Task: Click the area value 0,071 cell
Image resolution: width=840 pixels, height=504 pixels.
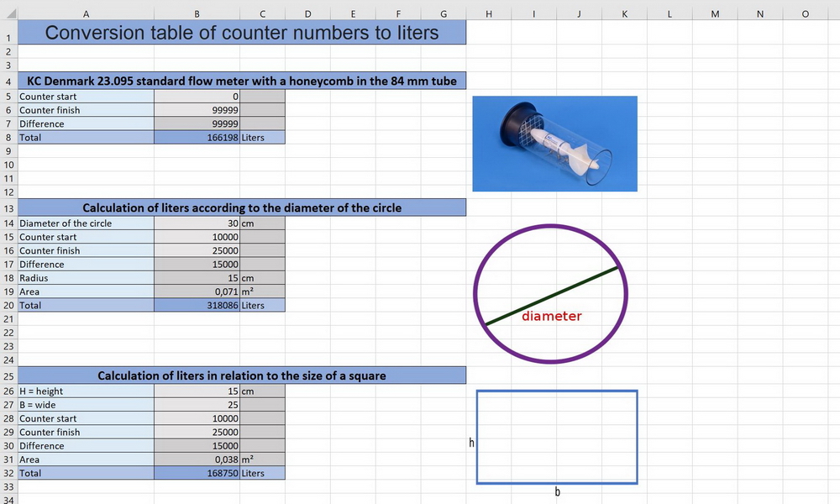Action: (x=197, y=292)
